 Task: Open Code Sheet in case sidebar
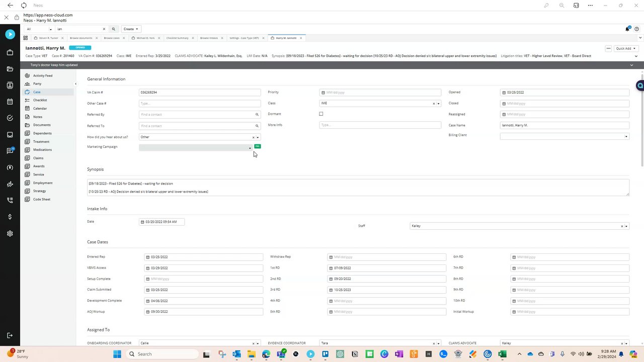pyautogui.click(x=42, y=200)
